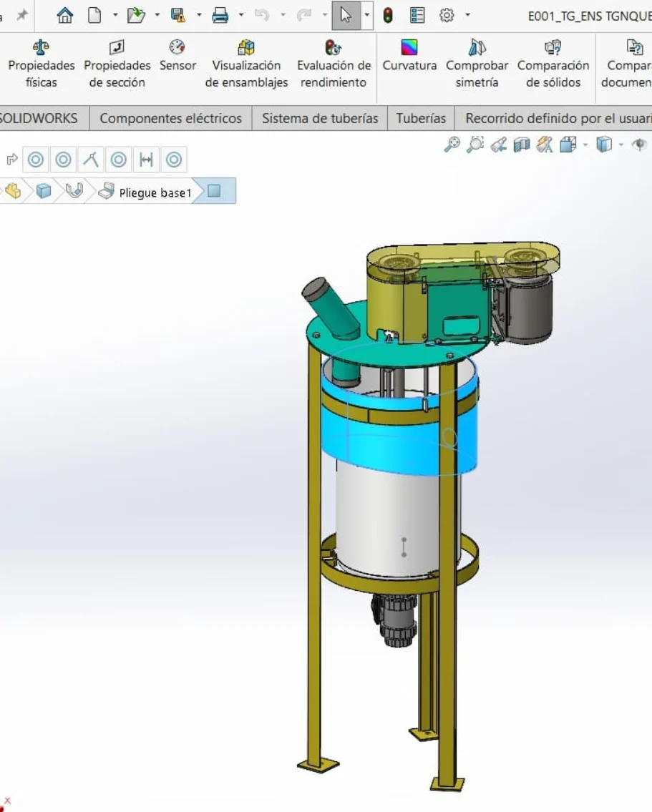The image size is (652, 812).
Task: Open Propiedades de sección tool
Action: point(117,64)
